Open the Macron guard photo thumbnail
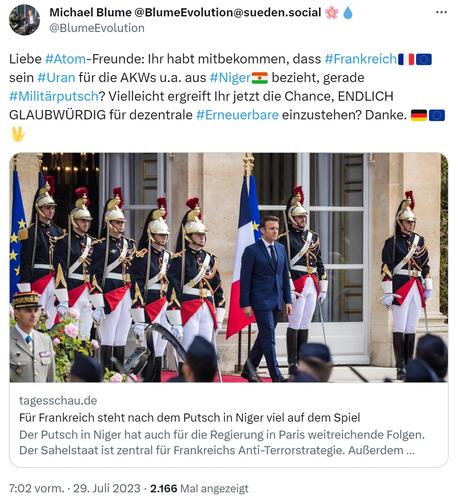The image size is (460, 501). (229, 267)
